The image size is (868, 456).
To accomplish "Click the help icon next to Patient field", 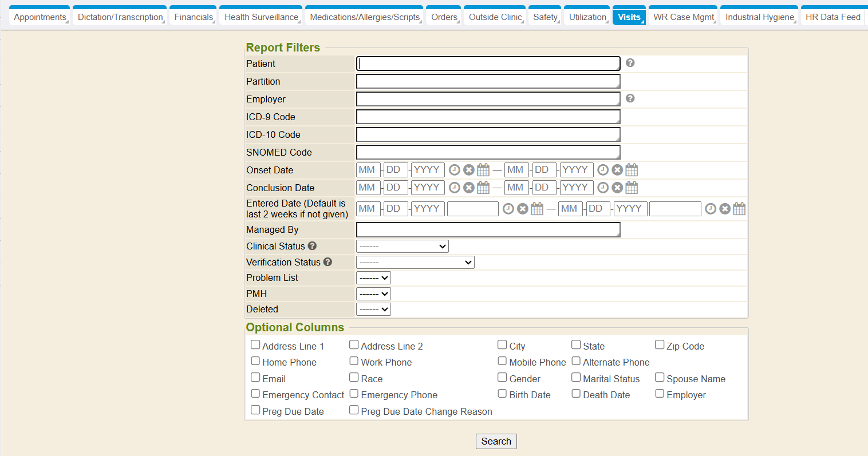I will 630,63.
